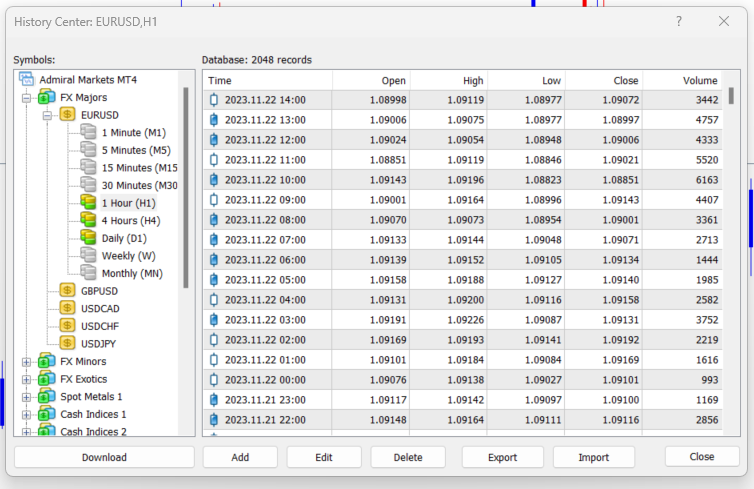This screenshot has height=489, width=754.
Task: Click the Monthly (MN) database icon
Action: (x=88, y=273)
